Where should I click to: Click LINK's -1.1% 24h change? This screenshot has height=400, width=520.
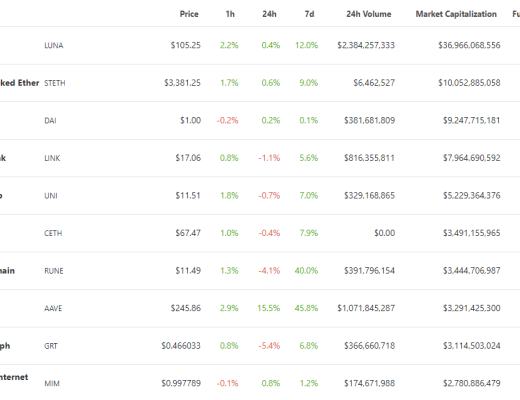tap(269, 158)
